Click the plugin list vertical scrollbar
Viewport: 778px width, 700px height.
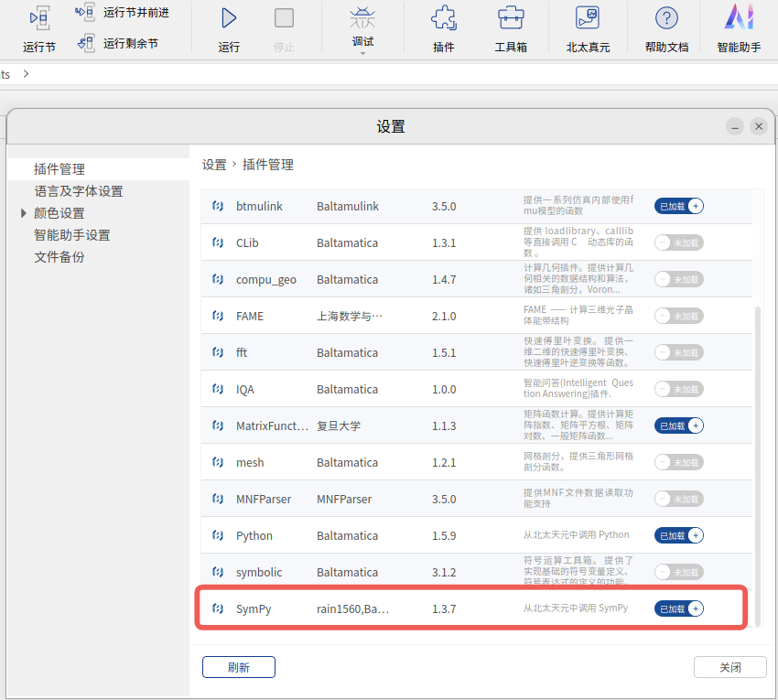tap(757, 458)
